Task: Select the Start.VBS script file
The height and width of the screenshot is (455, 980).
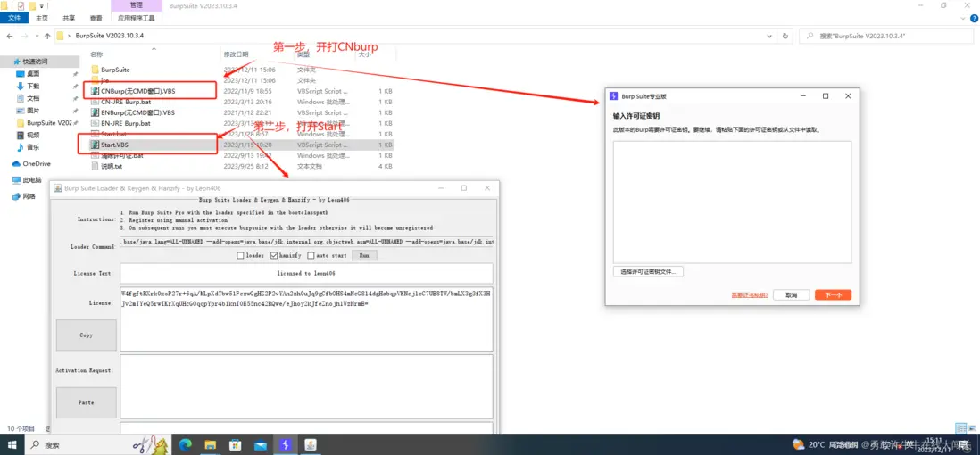Action: pos(114,145)
